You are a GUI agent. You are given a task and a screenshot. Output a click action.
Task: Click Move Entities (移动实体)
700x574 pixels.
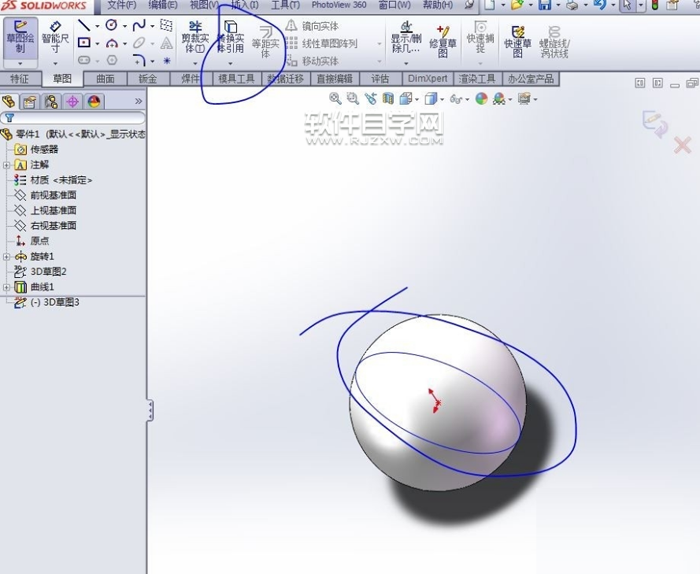[x=312, y=60]
